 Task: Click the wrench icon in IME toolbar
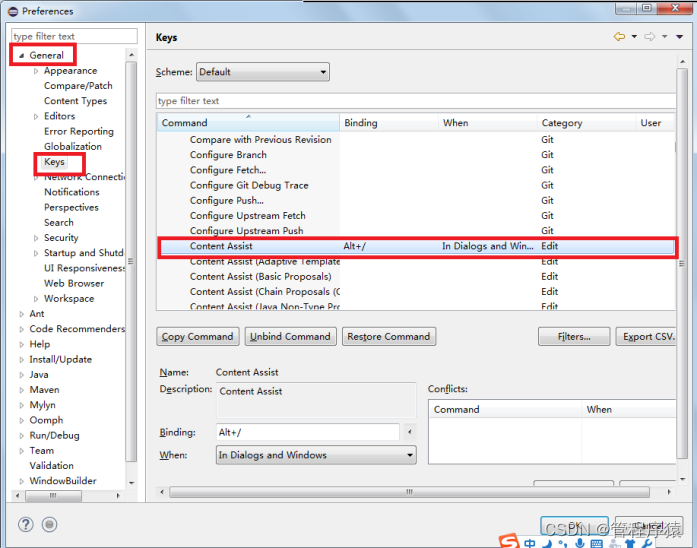click(x=647, y=543)
